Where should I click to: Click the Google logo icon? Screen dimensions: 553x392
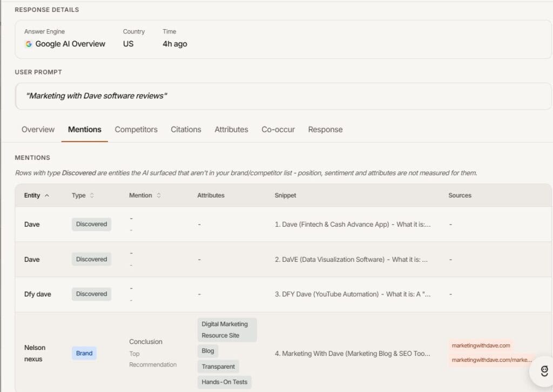[29, 44]
